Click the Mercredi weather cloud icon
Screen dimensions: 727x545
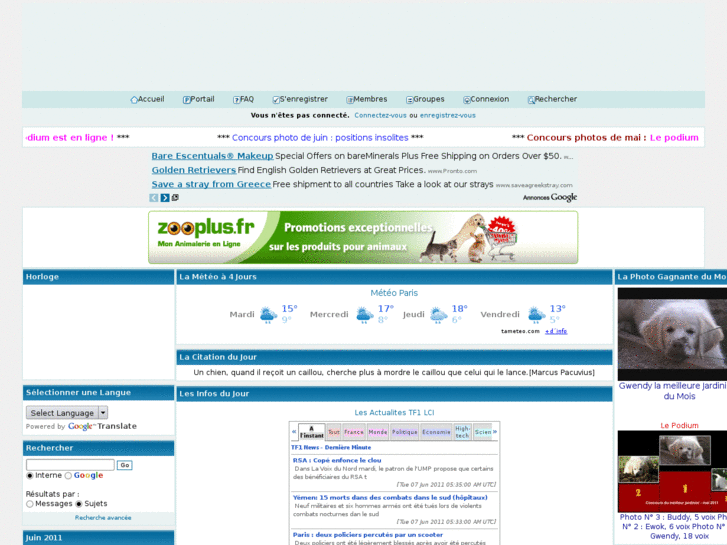pos(364,315)
